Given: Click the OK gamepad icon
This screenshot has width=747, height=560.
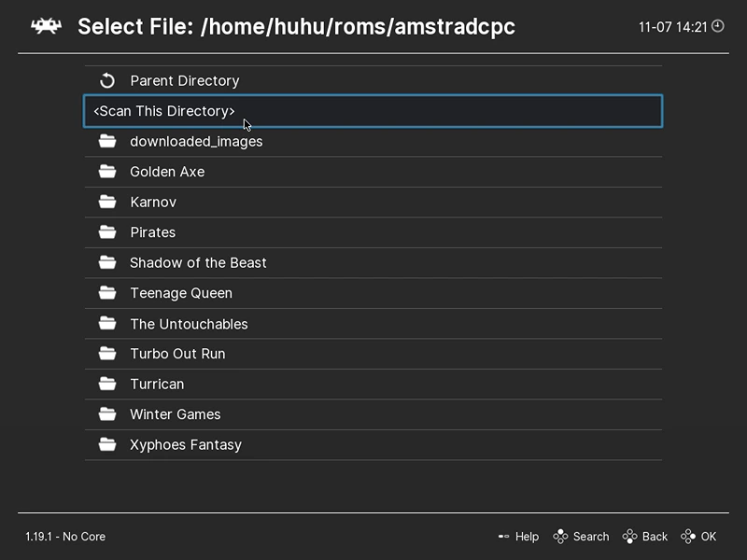Looking at the screenshot, I should click(688, 536).
